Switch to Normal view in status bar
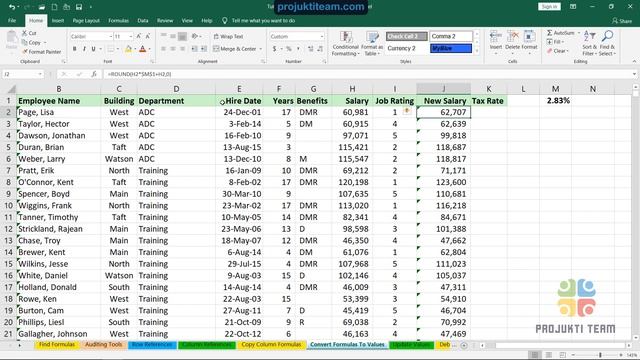 click(x=535, y=355)
